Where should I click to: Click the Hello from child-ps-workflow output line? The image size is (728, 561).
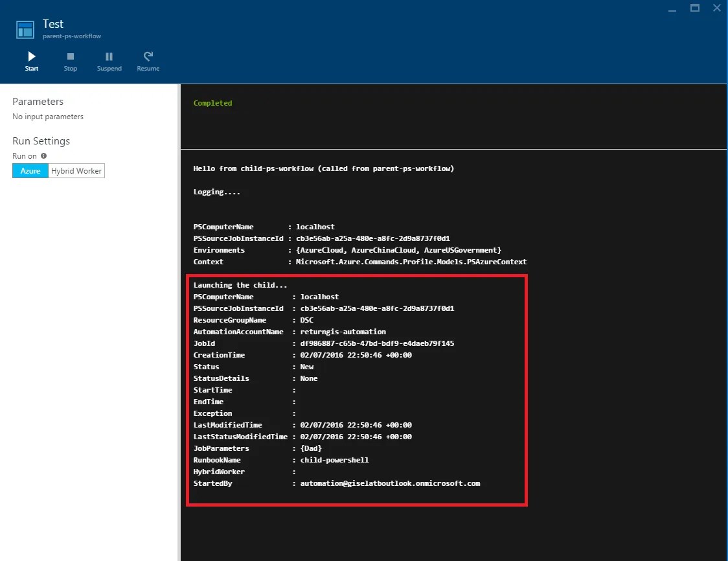pos(324,168)
